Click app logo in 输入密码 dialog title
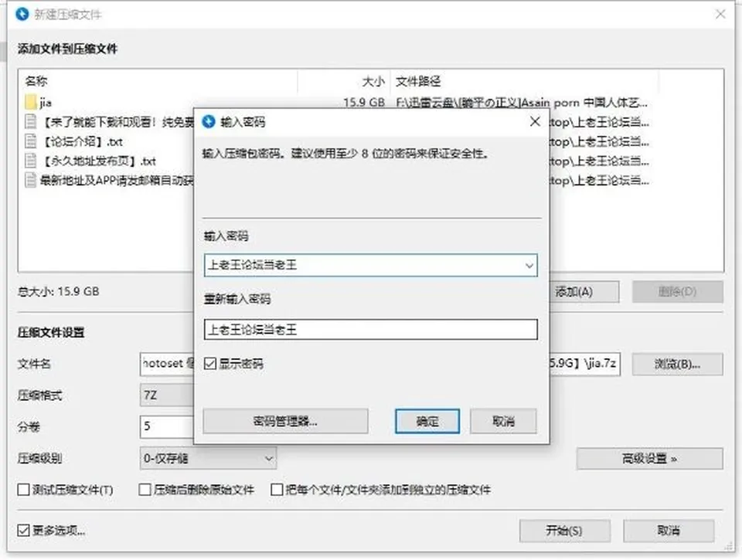 [x=209, y=121]
